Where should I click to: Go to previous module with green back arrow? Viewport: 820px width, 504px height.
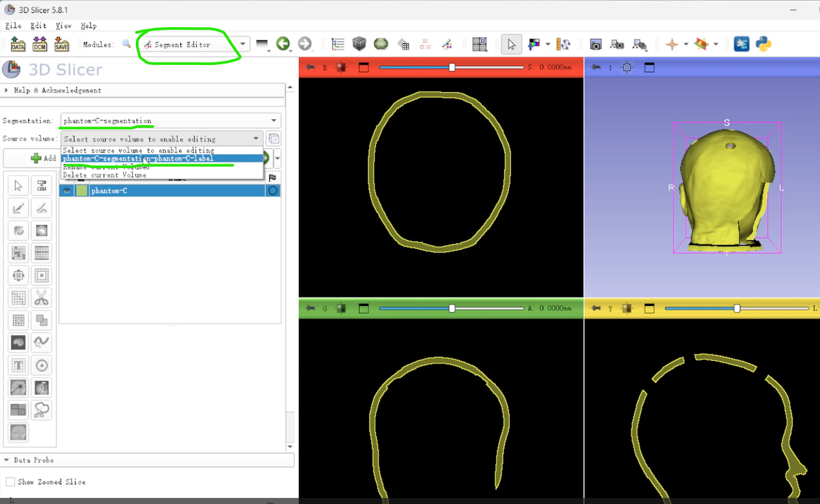(283, 44)
